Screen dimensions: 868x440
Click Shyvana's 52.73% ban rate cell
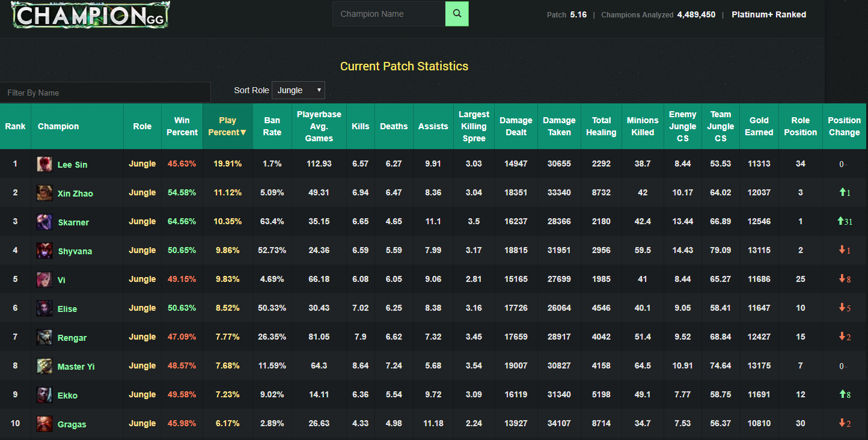272,250
